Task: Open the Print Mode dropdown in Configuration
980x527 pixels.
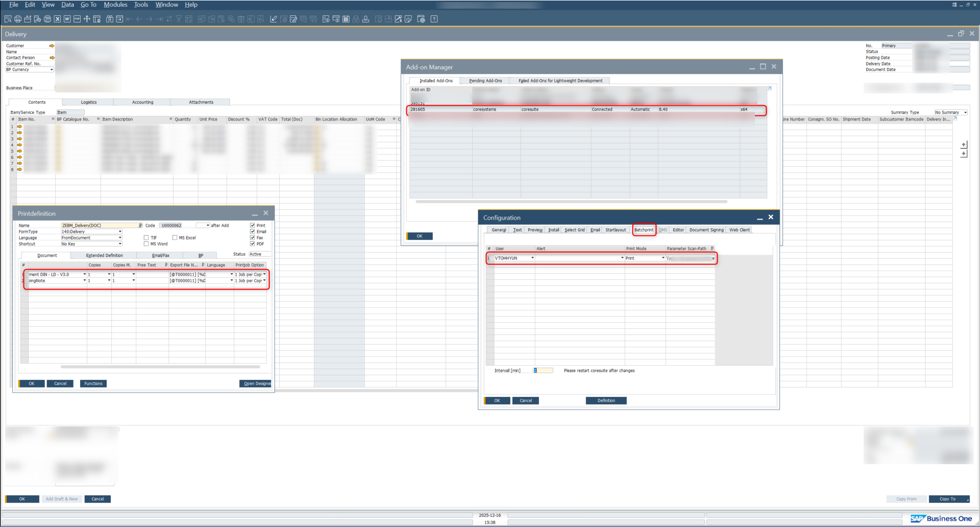Action: [x=663, y=258]
